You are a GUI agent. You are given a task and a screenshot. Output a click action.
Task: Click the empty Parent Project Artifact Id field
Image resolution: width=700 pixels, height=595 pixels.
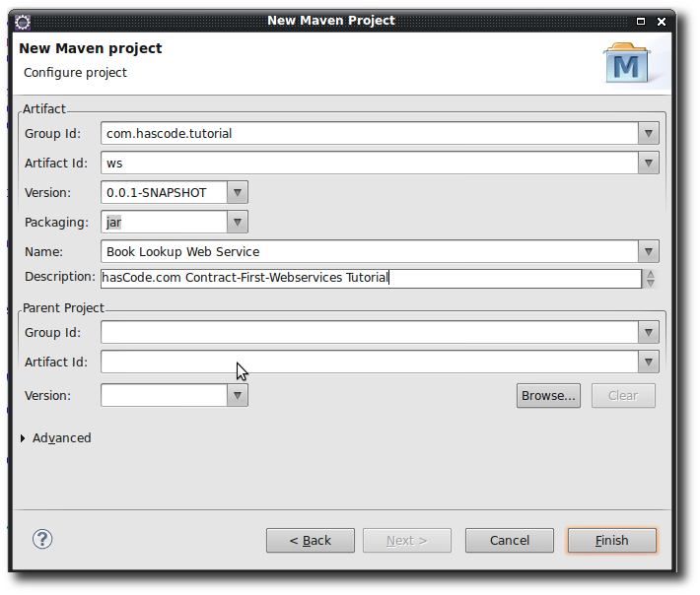pos(370,362)
